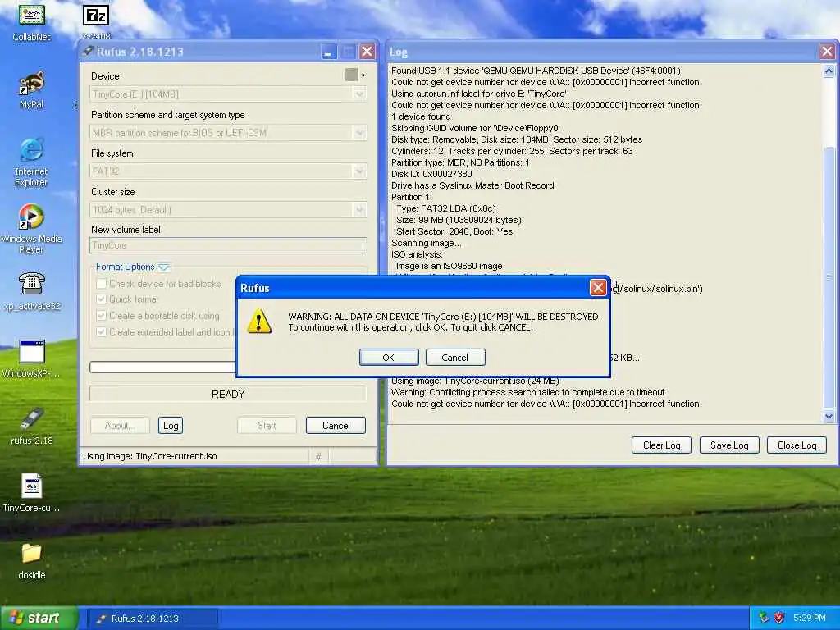
Task: Click the Log button in Rufus
Action: coord(171,426)
